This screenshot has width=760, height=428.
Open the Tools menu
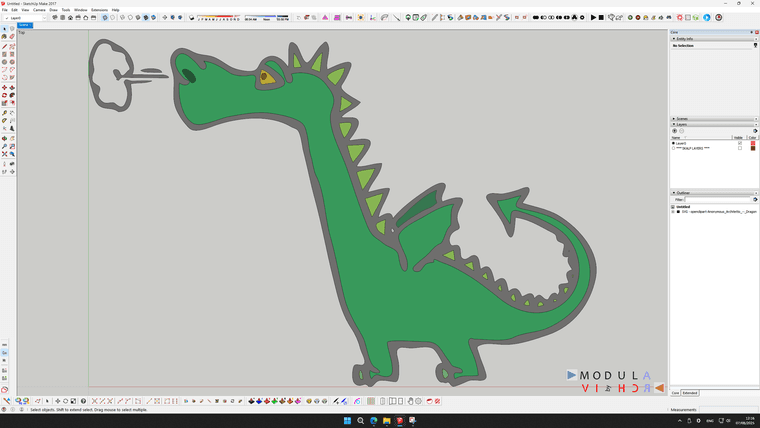pyautogui.click(x=66, y=10)
